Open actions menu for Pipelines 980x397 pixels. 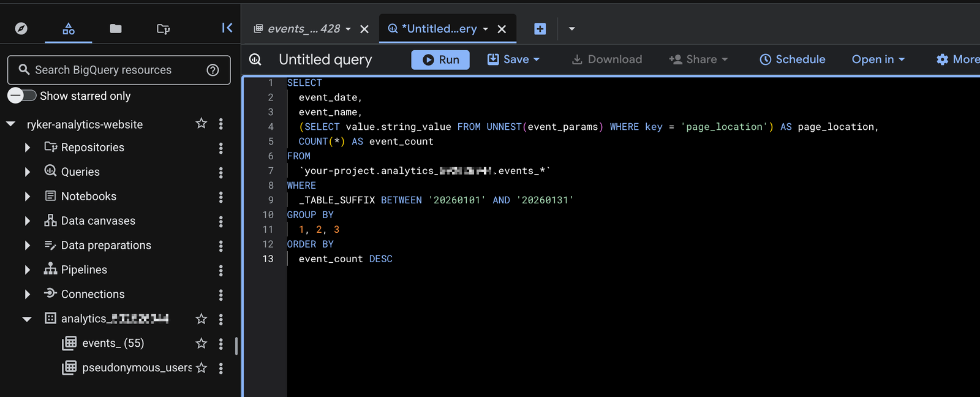tap(221, 270)
